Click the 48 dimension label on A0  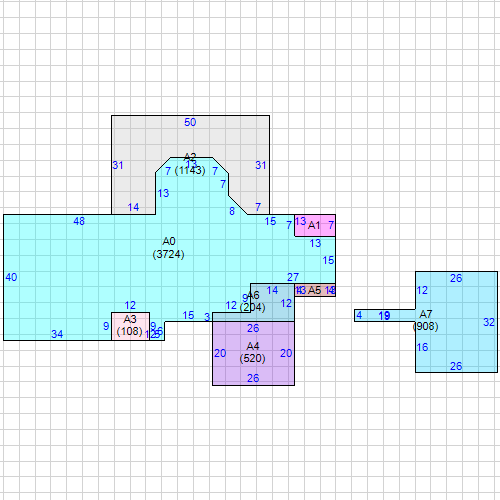tap(79, 221)
